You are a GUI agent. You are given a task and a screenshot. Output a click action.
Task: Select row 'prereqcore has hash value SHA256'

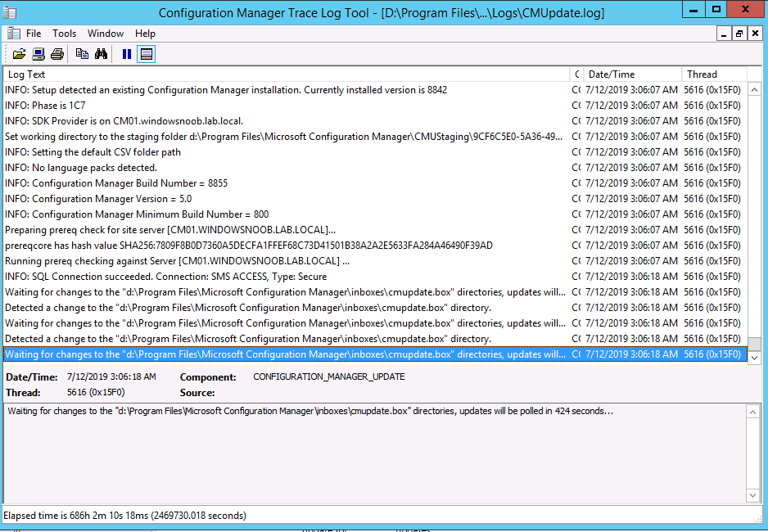[375, 246]
